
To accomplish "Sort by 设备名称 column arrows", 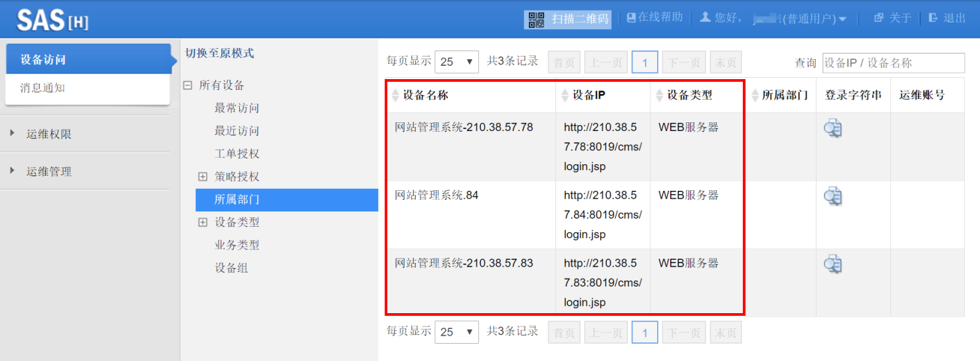I will [396, 96].
